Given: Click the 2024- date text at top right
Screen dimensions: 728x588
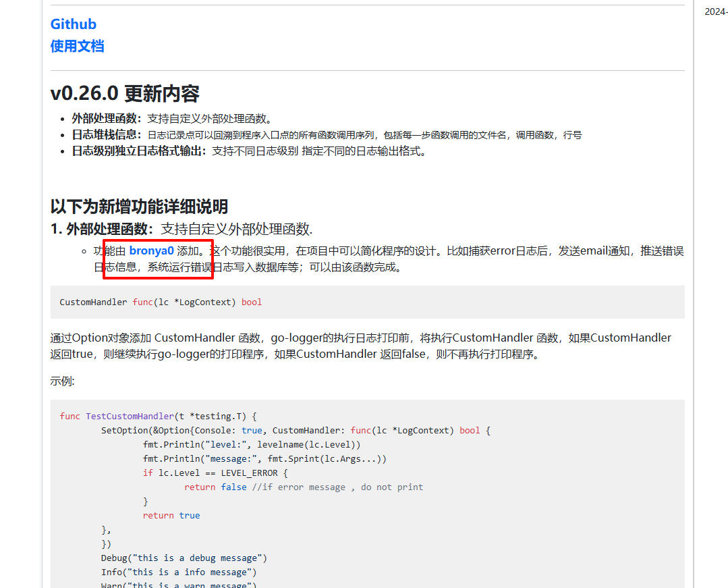Looking at the screenshot, I should (715, 11).
